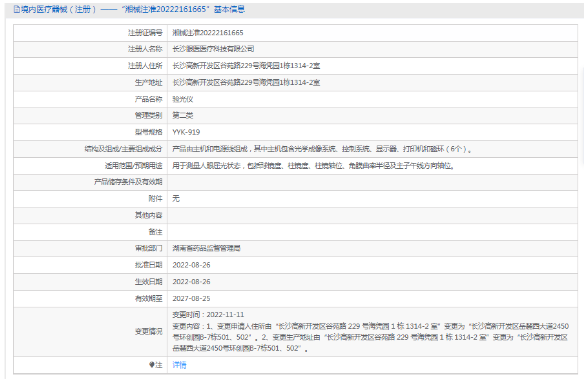
Task: Click management class value 第二类
Action: [183, 115]
